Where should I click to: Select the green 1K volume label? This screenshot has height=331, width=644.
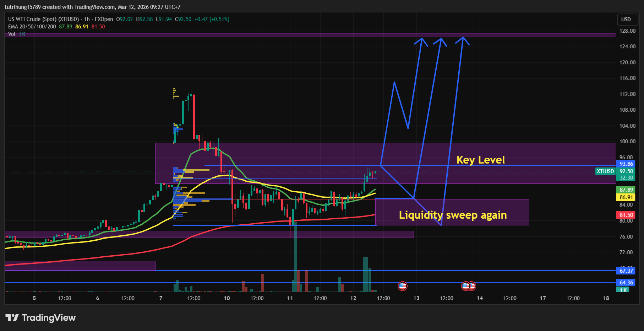click(x=623, y=290)
